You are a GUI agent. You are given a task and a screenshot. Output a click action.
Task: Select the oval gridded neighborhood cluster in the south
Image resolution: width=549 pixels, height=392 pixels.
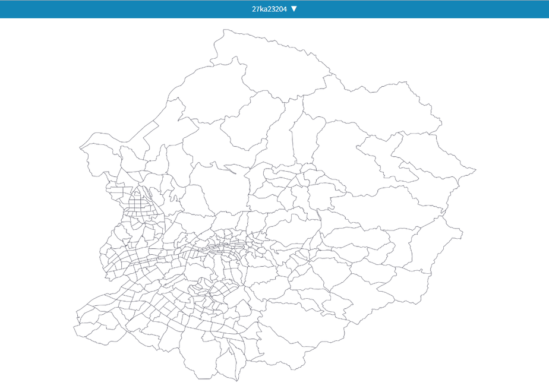pos(224,290)
